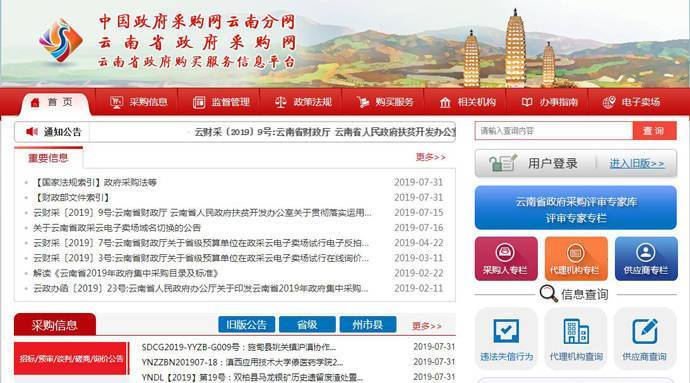Click the cart icon beside 购买服务
Viewport: 690px width, 383px height.
pyautogui.click(x=363, y=103)
